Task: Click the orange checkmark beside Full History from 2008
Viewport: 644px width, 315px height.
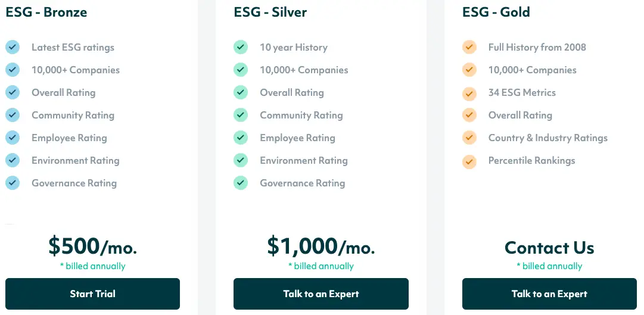Action: [x=469, y=47]
